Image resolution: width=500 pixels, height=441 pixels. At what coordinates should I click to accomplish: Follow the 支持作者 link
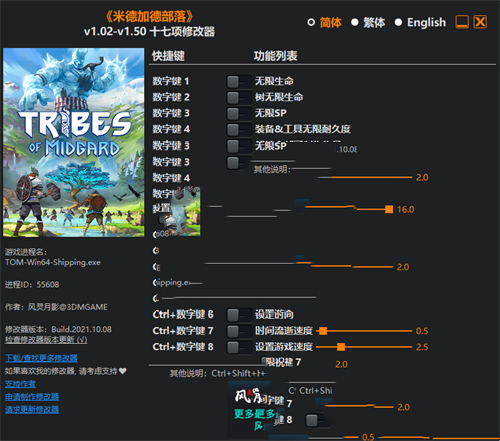click(20, 384)
